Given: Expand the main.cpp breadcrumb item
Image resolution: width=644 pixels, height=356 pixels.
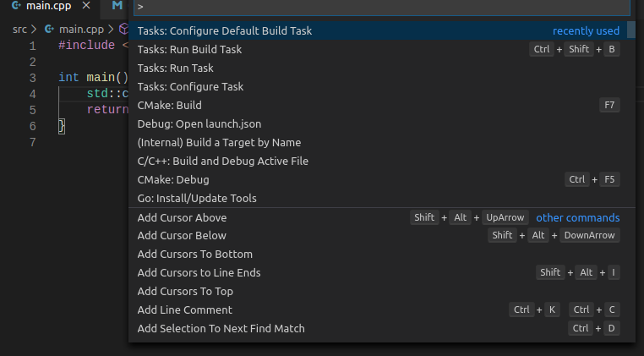Looking at the screenshot, I should pos(81,29).
